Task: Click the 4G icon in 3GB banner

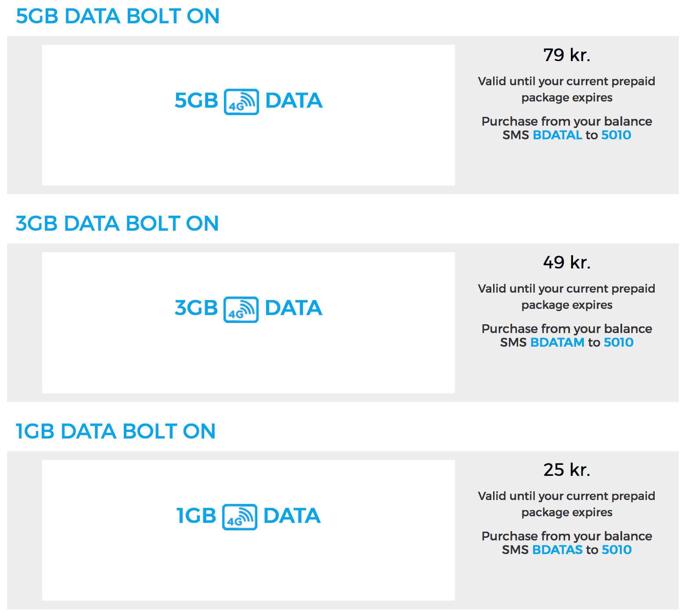Action: [x=241, y=309]
